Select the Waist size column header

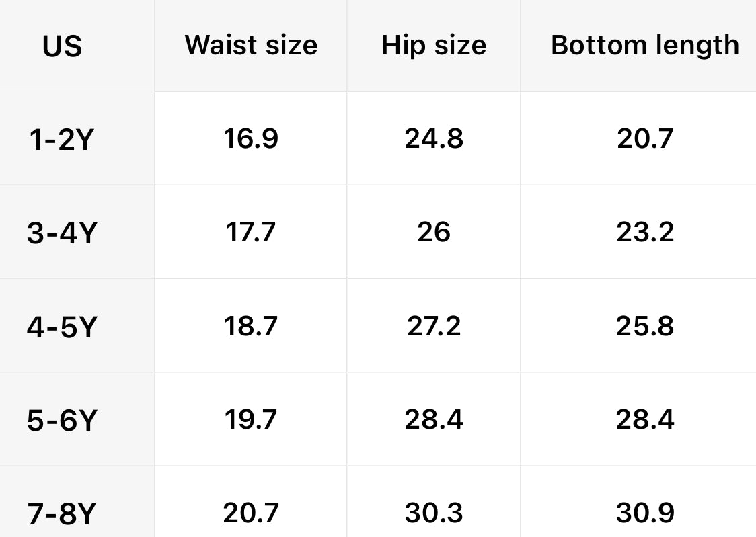coord(251,45)
